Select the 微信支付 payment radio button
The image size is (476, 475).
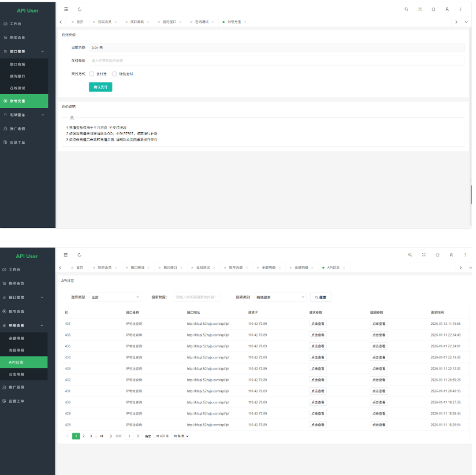[114, 74]
